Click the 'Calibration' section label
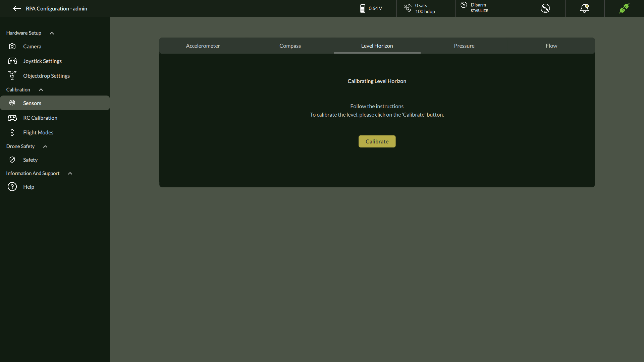This screenshot has height=362, width=644. (x=18, y=89)
